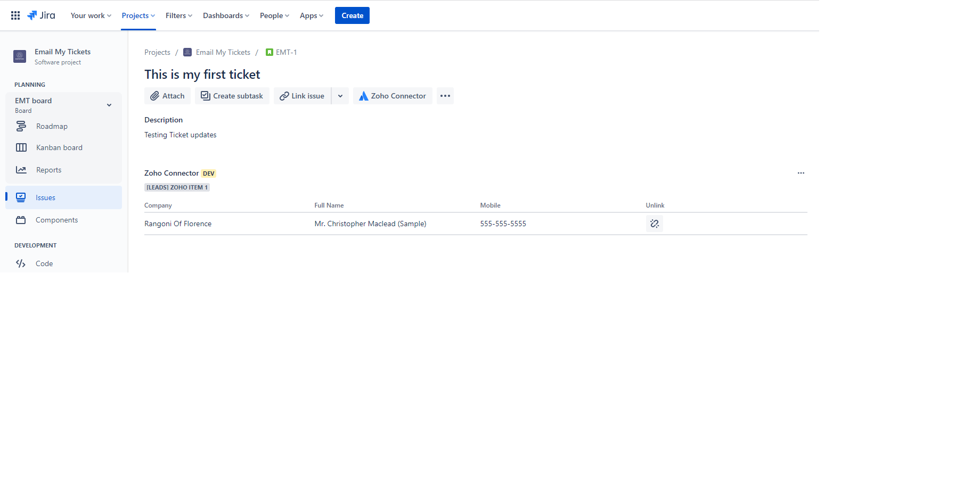This screenshot has width=980, height=479.
Task: Select Issues in the sidebar
Action: 63,197
